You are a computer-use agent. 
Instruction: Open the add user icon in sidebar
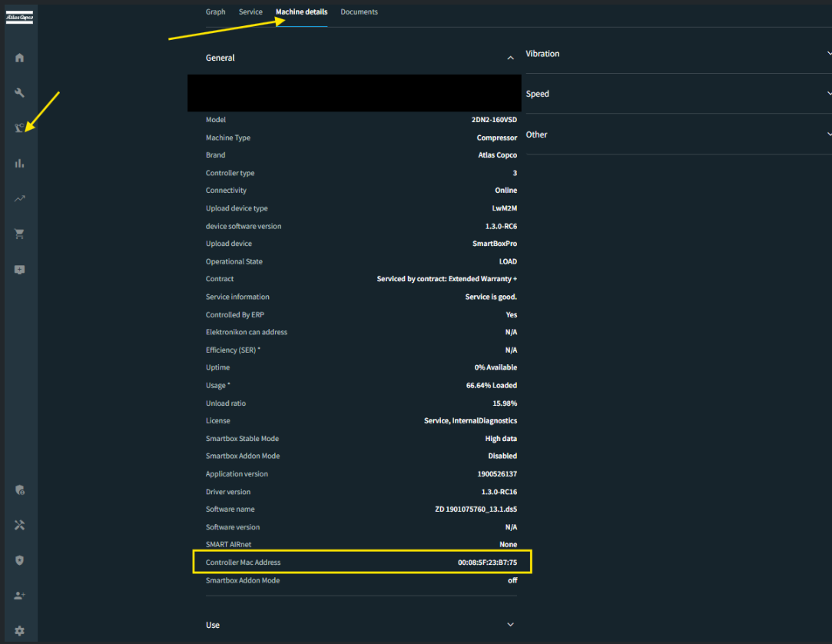coord(20,595)
